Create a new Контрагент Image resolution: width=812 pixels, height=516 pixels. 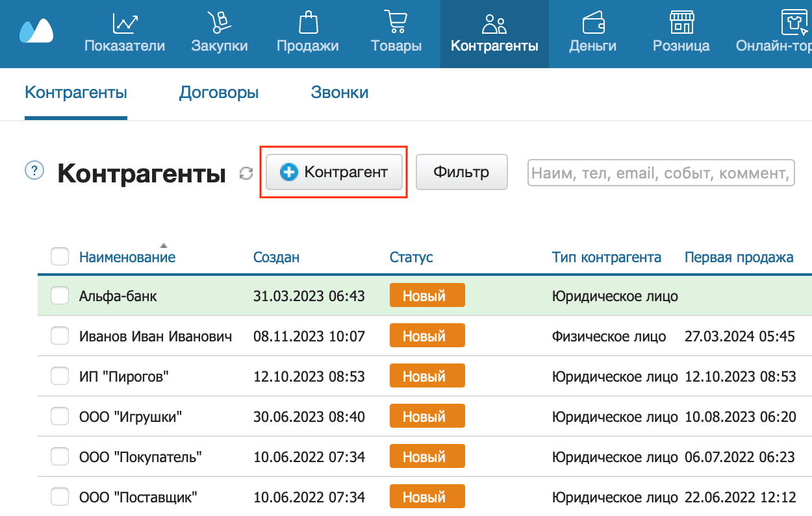tap(334, 172)
